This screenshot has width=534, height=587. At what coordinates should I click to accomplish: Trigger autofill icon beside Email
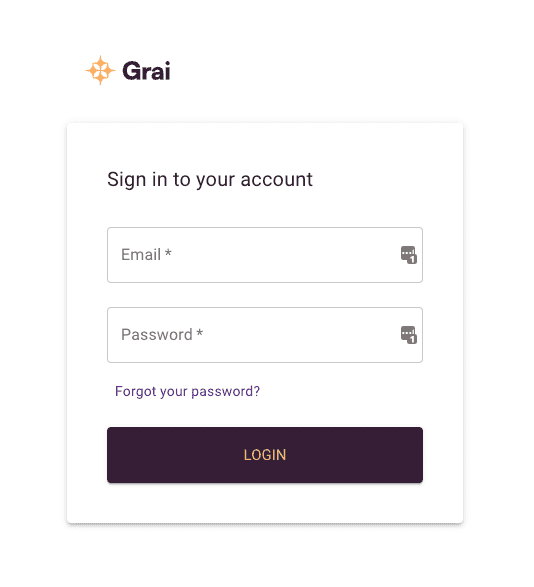point(409,255)
